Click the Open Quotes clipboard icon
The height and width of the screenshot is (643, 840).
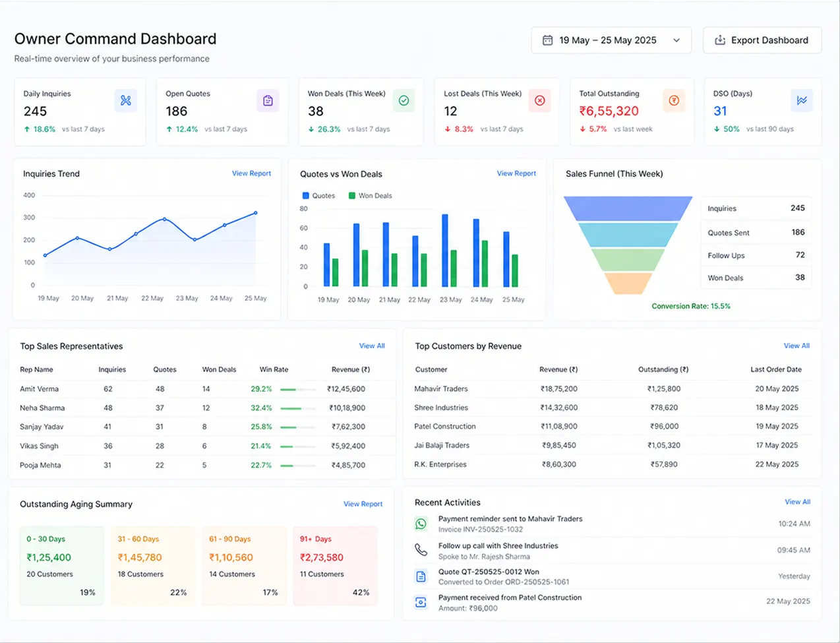pos(268,100)
